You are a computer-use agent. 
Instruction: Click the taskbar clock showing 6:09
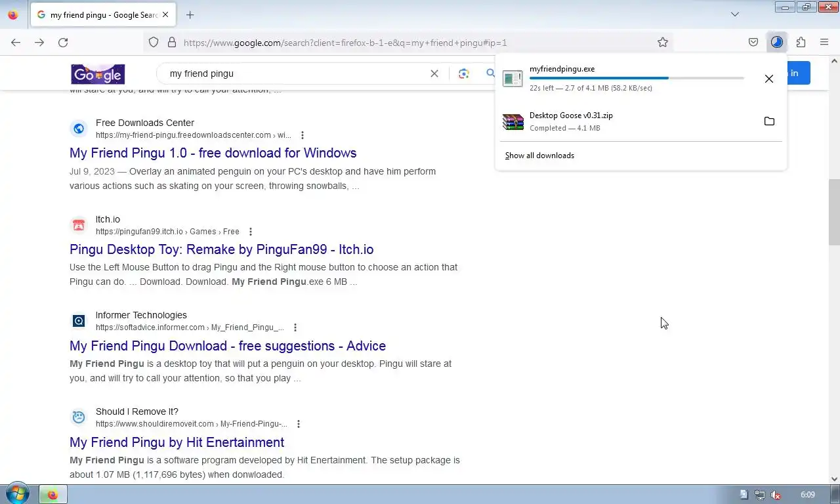tap(808, 495)
